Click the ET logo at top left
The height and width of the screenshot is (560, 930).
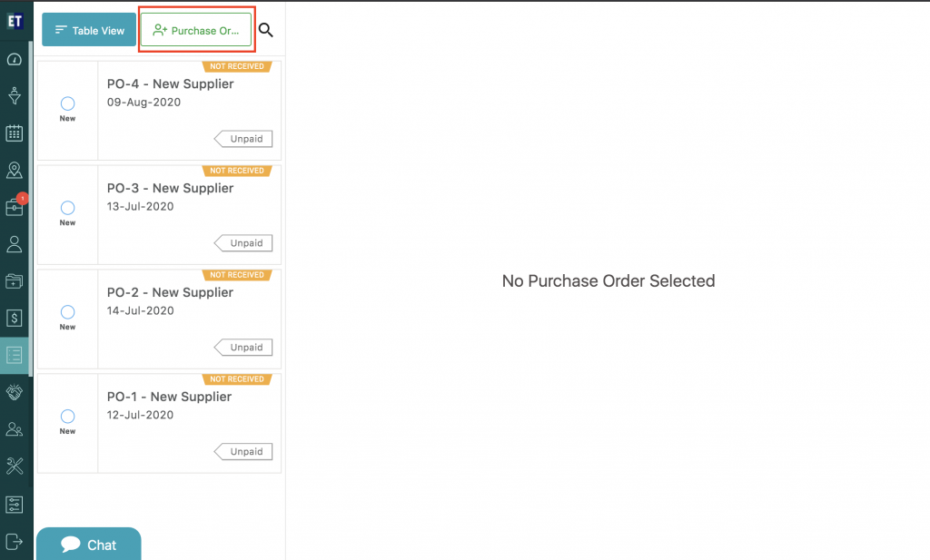(15, 22)
